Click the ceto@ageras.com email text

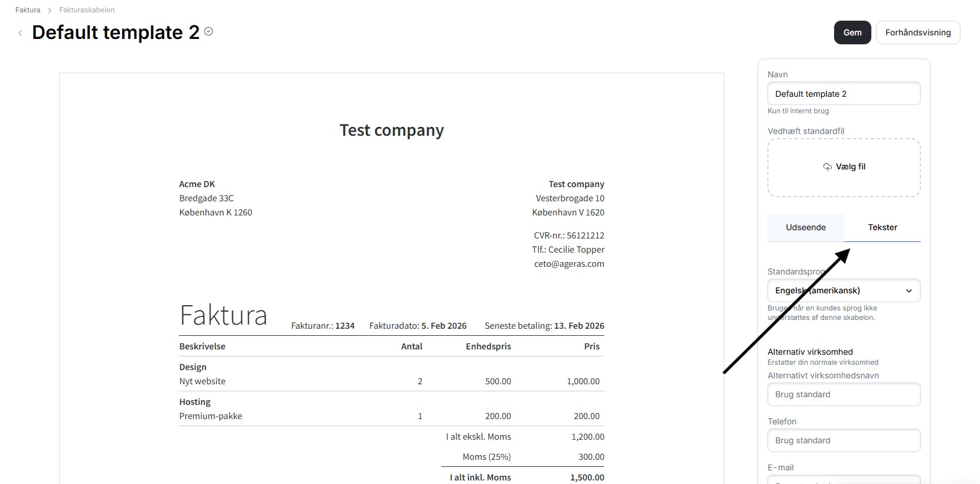[x=569, y=264]
